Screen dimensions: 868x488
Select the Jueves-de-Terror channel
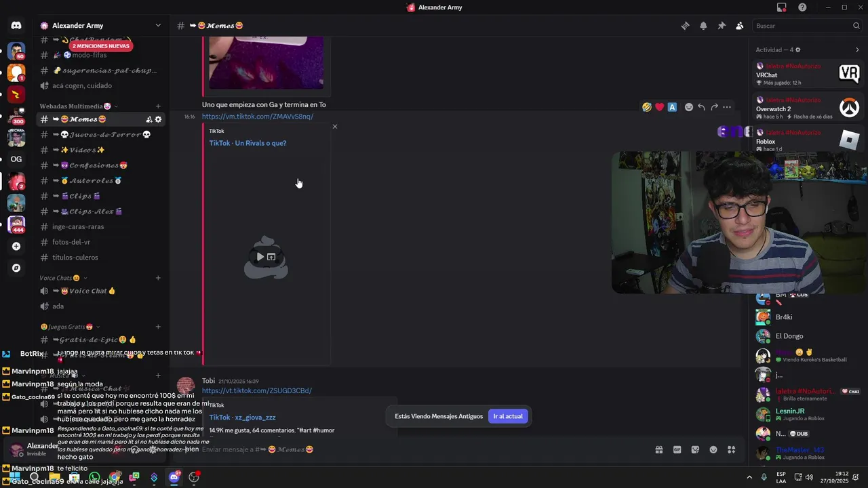pos(100,135)
